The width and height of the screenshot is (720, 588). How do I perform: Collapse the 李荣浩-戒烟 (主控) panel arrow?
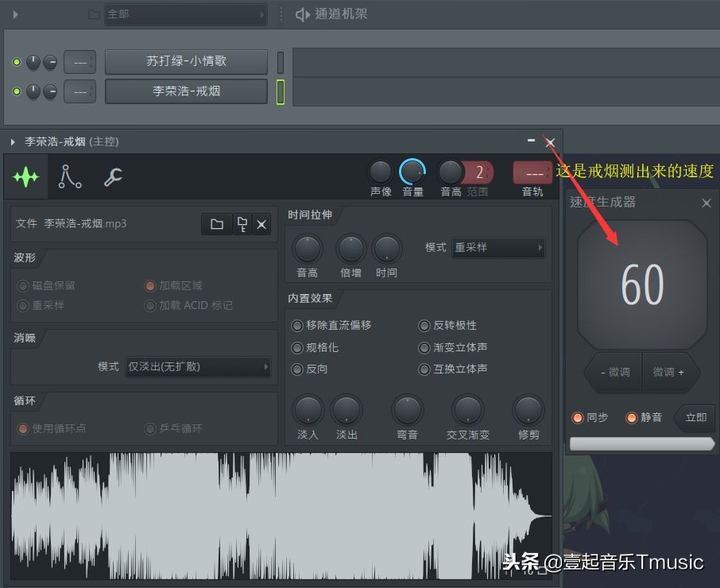coord(11,141)
